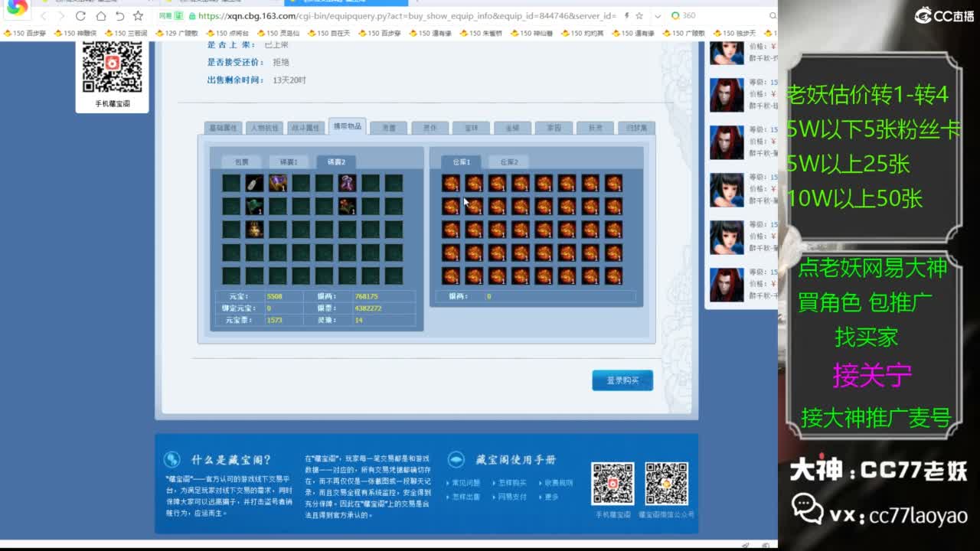Click the green leaf item in 锦囊2

click(255, 206)
